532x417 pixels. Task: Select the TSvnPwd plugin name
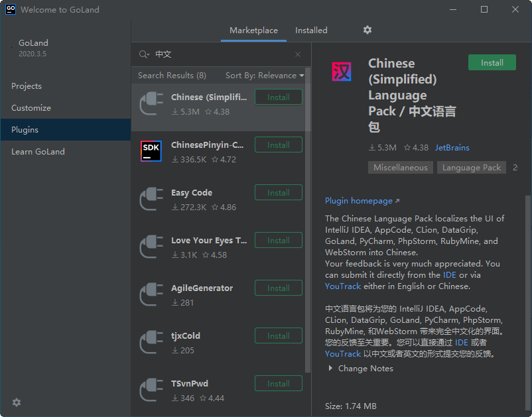(x=190, y=383)
